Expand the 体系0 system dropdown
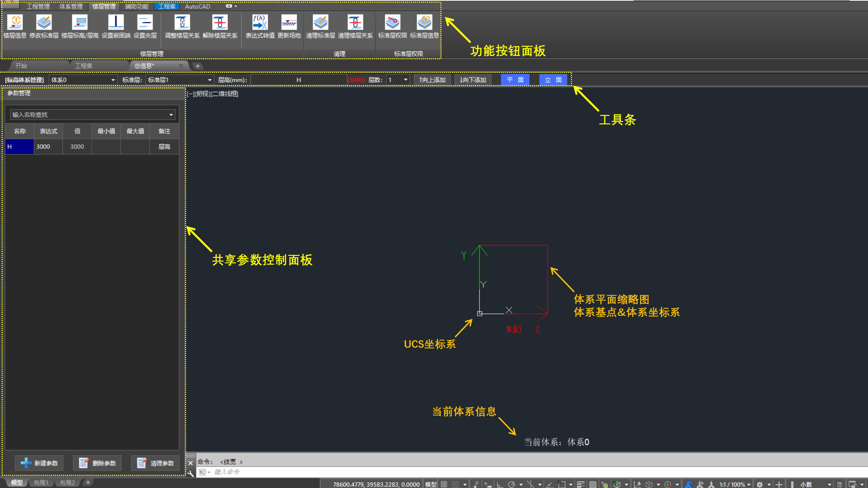Viewport: 868px width, 488px height. pyautogui.click(x=113, y=80)
